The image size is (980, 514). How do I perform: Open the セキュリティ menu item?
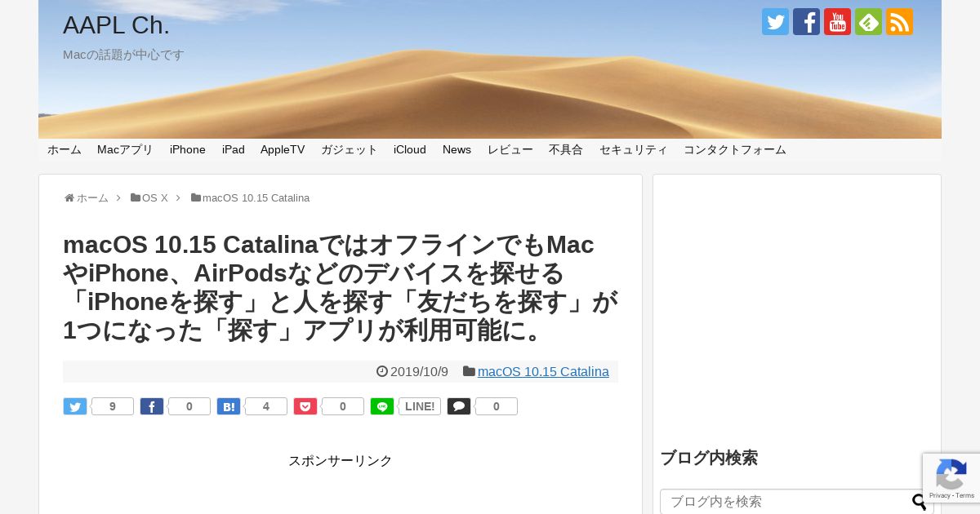tap(634, 149)
